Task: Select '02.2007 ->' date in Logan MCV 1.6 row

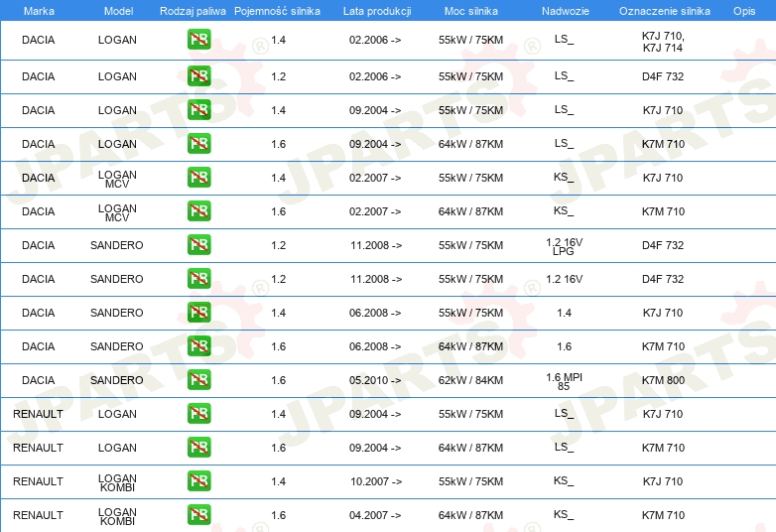Action: tap(375, 211)
